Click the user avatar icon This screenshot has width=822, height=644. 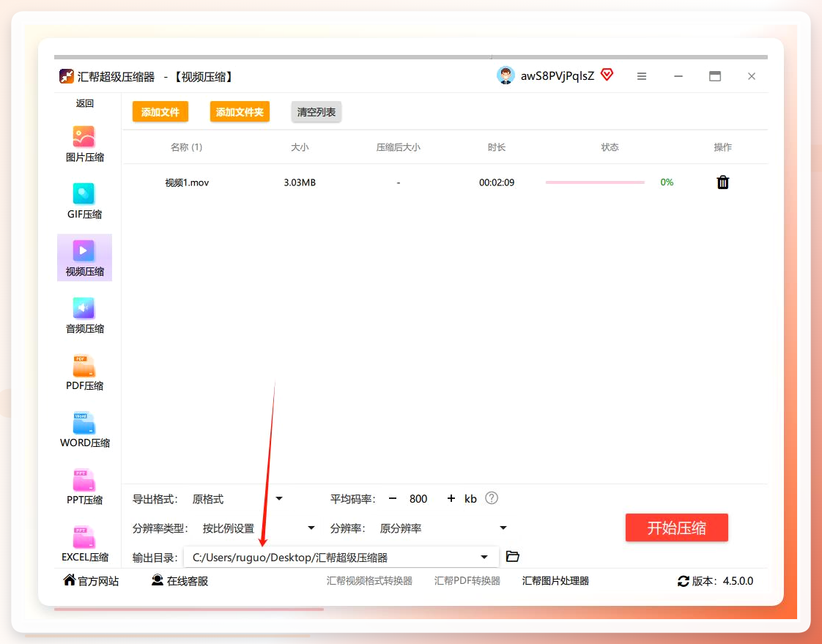click(x=506, y=75)
